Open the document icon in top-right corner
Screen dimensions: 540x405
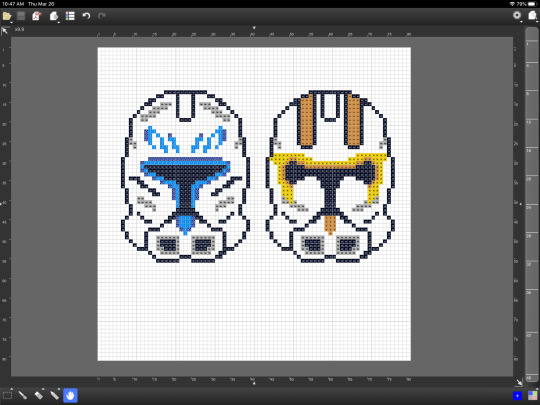[532, 15]
